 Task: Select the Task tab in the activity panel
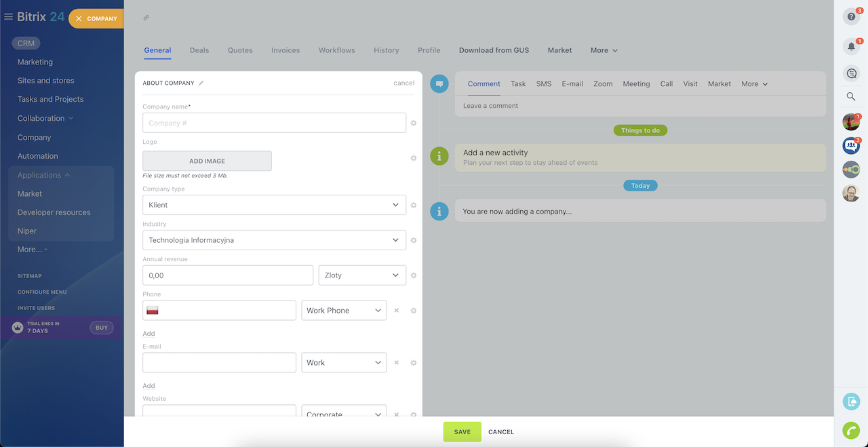[518, 84]
